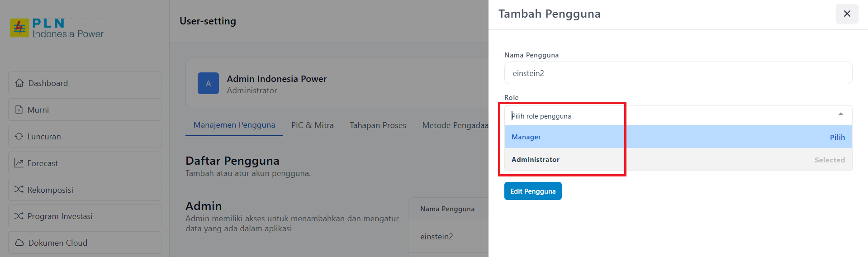Click the Dokumen Cloud cloud icon

(19, 243)
